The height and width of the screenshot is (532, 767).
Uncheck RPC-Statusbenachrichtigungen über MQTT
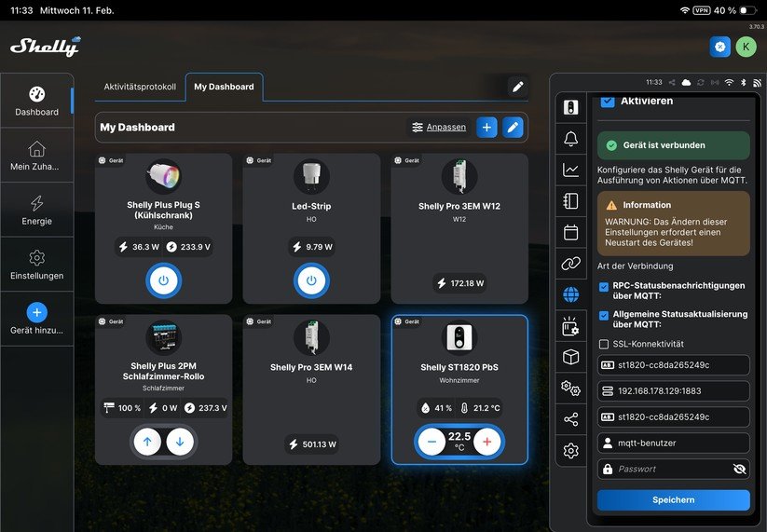click(604, 286)
